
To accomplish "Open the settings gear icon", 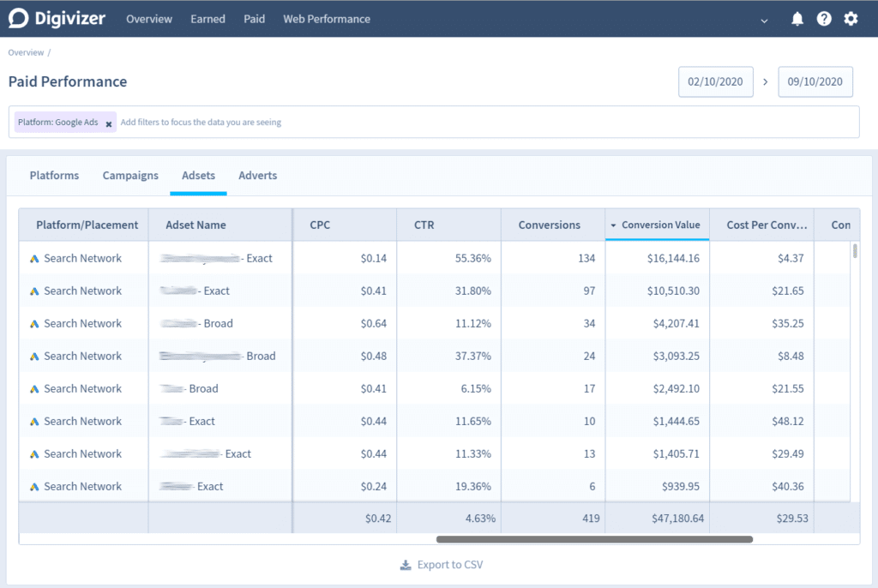I will [x=851, y=19].
